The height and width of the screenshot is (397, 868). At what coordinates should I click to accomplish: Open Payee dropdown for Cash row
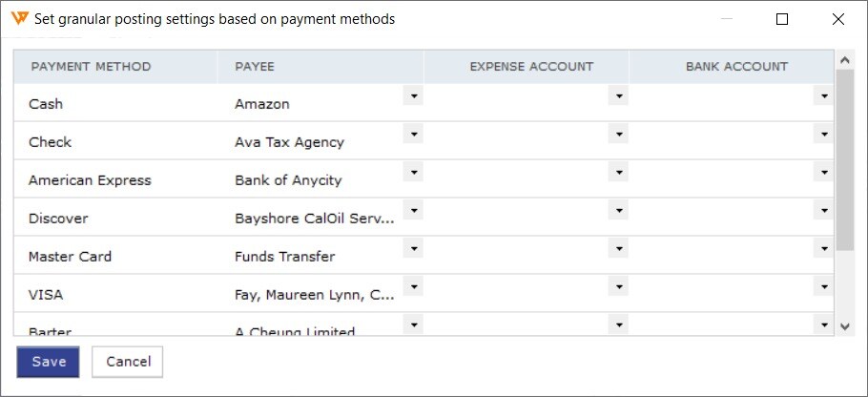tap(413, 96)
